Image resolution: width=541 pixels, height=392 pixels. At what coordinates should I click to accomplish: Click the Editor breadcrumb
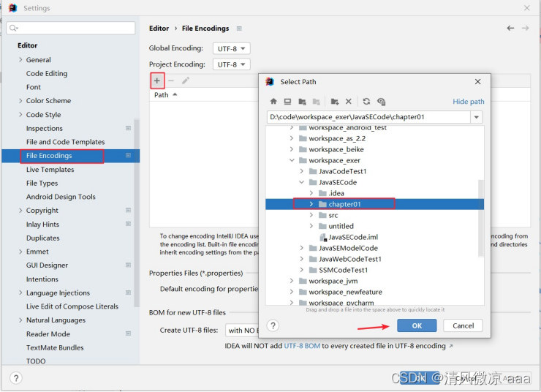pos(159,29)
